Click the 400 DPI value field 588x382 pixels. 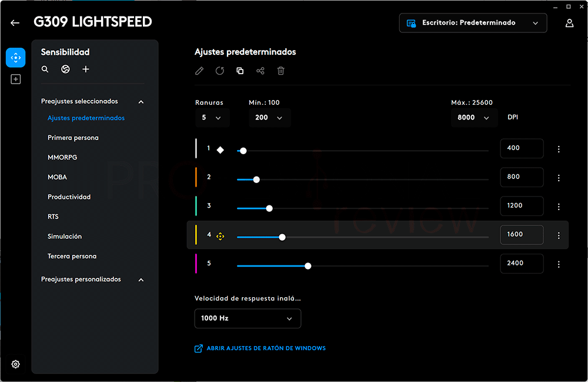click(x=522, y=148)
